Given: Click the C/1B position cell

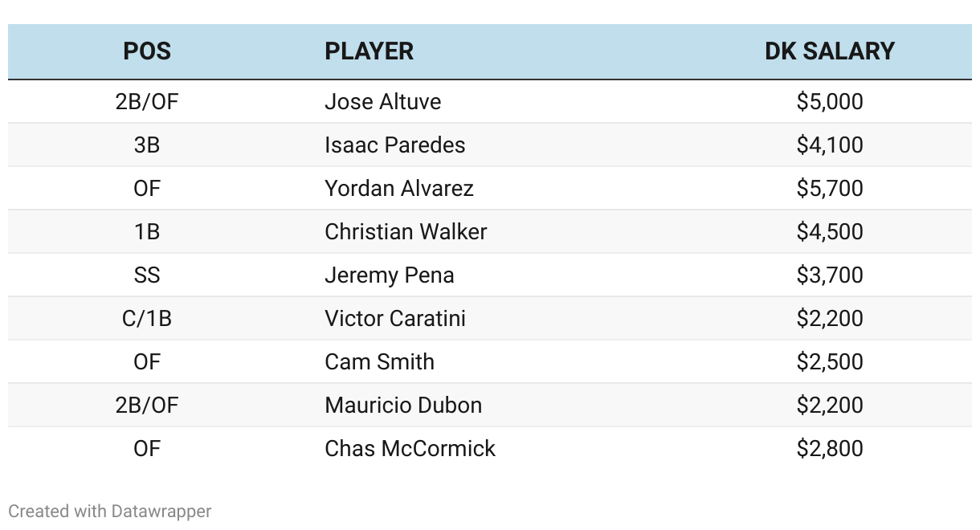Looking at the screenshot, I should [x=147, y=319].
